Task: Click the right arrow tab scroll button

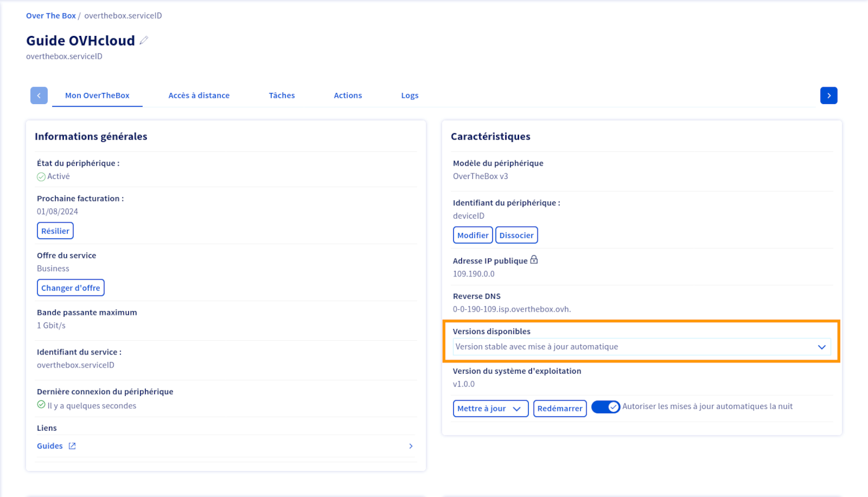Action: (x=828, y=95)
